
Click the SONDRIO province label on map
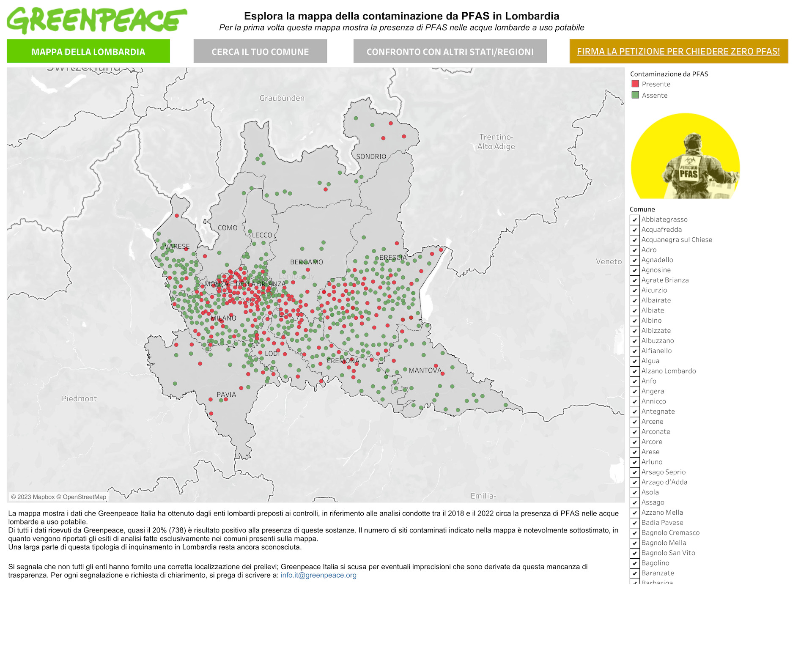point(371,156)
